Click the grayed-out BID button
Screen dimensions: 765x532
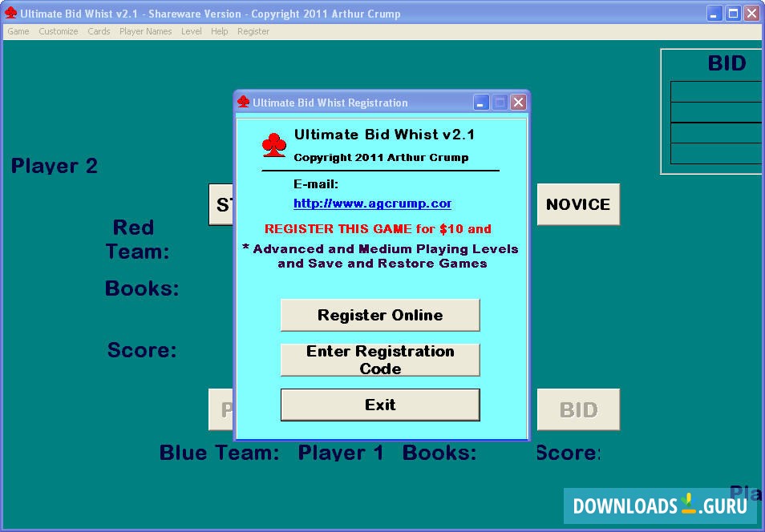click(578, 409)
